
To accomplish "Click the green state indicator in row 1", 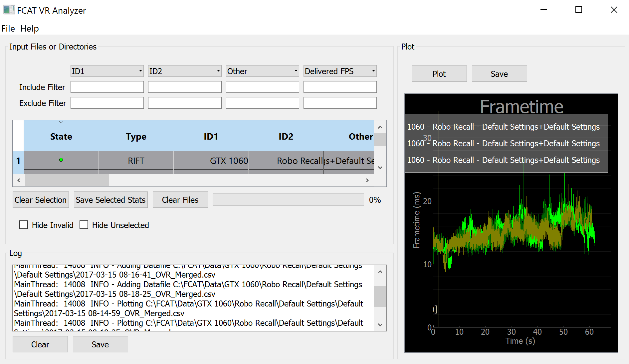I will tap(61, 160).
